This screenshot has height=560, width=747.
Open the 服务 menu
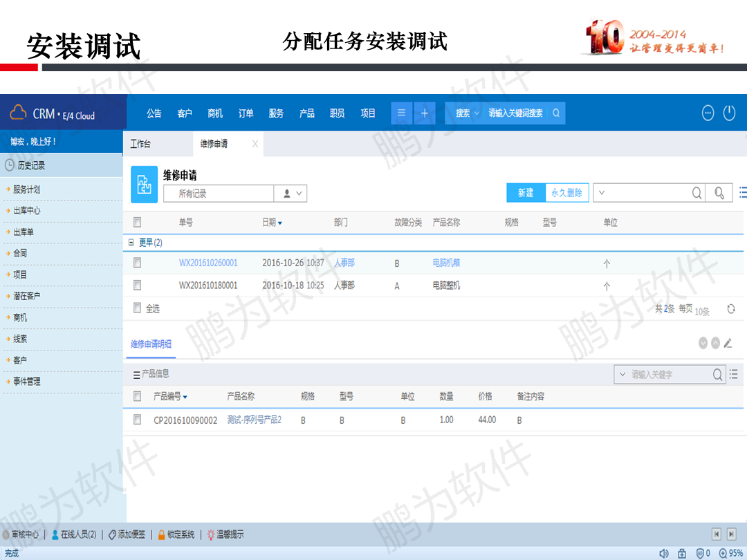click(x=276, y=113)
